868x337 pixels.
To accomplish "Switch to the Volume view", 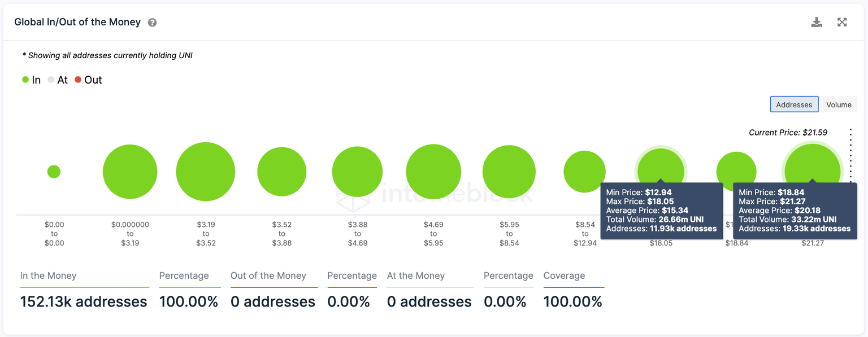I will (x=839, y=104).
